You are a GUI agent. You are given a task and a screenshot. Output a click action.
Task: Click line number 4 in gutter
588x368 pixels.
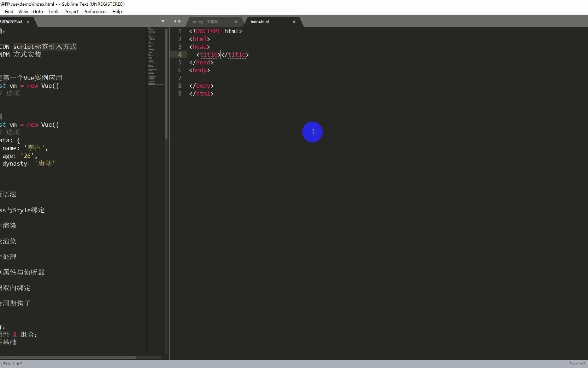(180, 54)
